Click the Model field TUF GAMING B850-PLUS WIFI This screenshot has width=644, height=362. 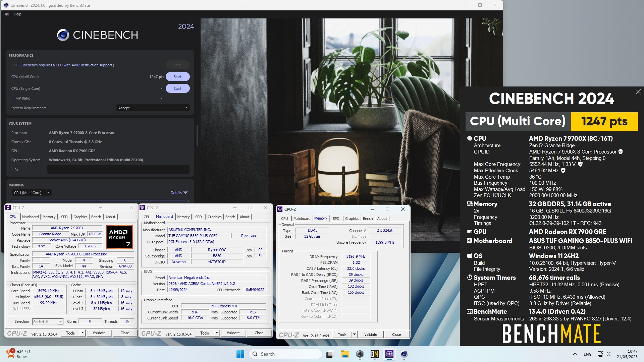tap(199, 236)
